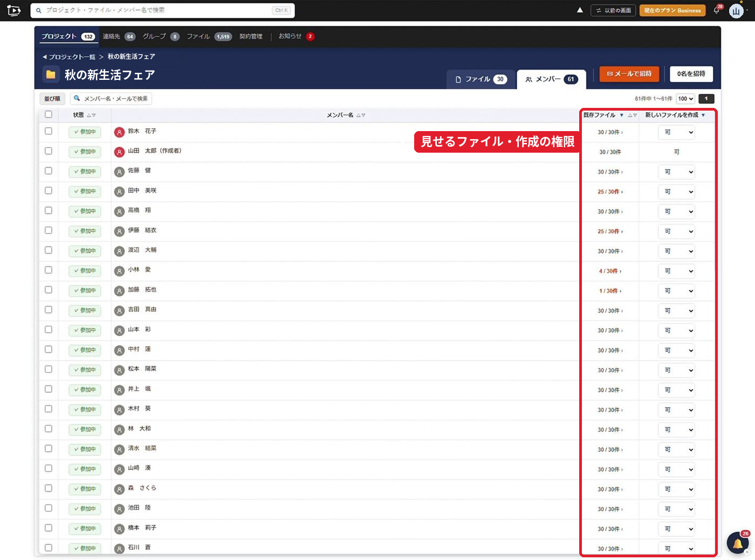Click the upward triangle icon in top bar
This screenshot has height=560, width=755.
(580, 10)
